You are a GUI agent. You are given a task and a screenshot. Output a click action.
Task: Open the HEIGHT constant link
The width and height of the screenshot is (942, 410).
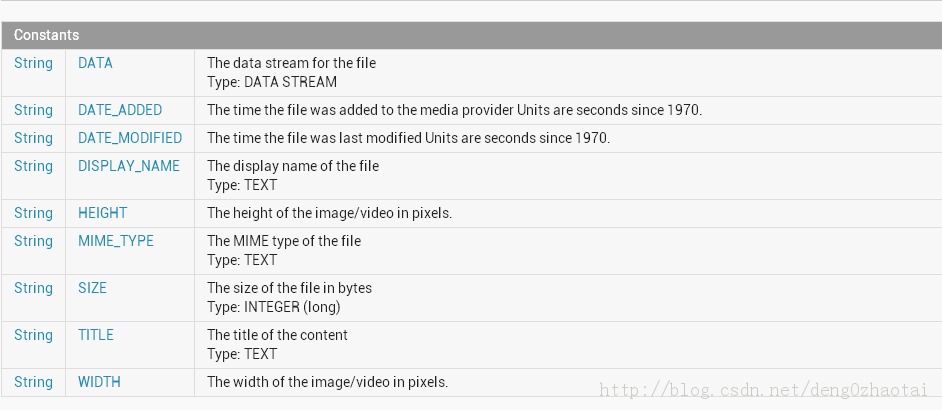(x=103, y=213)
